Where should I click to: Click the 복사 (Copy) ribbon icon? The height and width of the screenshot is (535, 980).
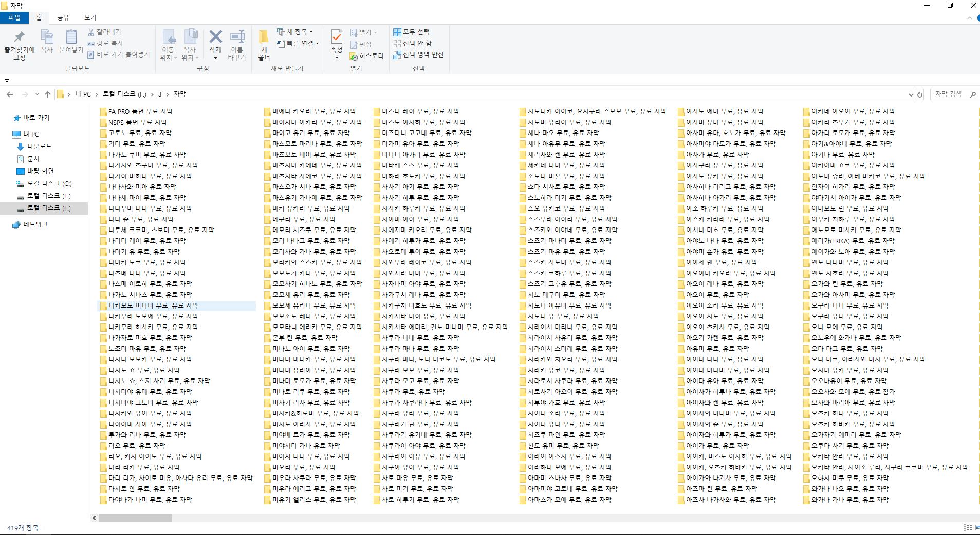(47, 41)
